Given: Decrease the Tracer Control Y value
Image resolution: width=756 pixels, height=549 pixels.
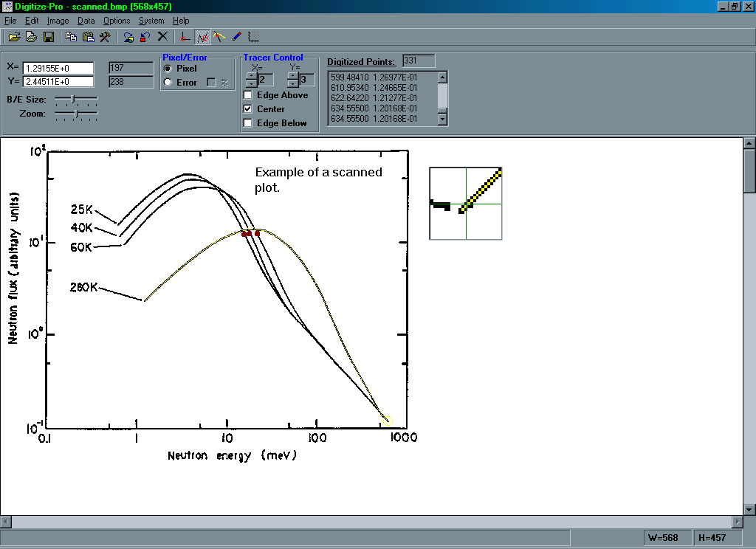Looking at the screenshot, I should pyautogui.click(x=293, y=83).
